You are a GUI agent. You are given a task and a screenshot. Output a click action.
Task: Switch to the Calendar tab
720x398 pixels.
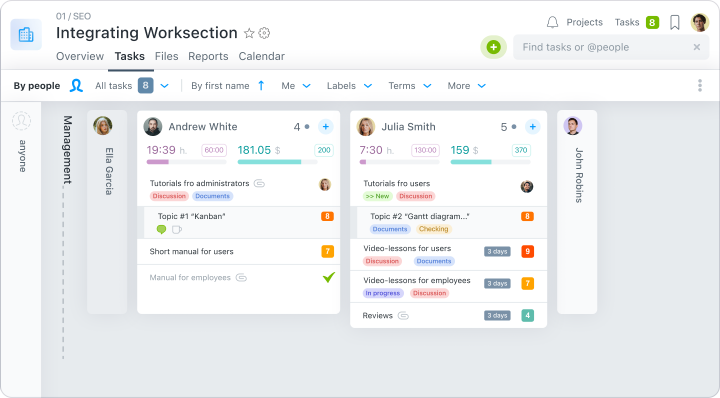[261, 56]
